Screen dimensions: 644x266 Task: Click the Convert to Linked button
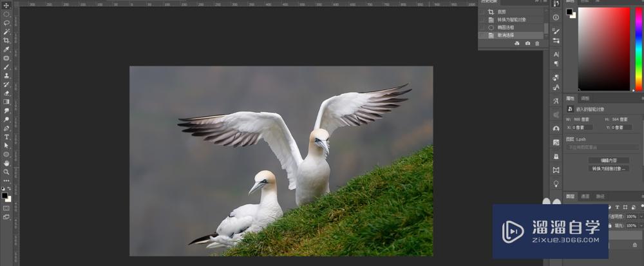[x=609, y=169]
